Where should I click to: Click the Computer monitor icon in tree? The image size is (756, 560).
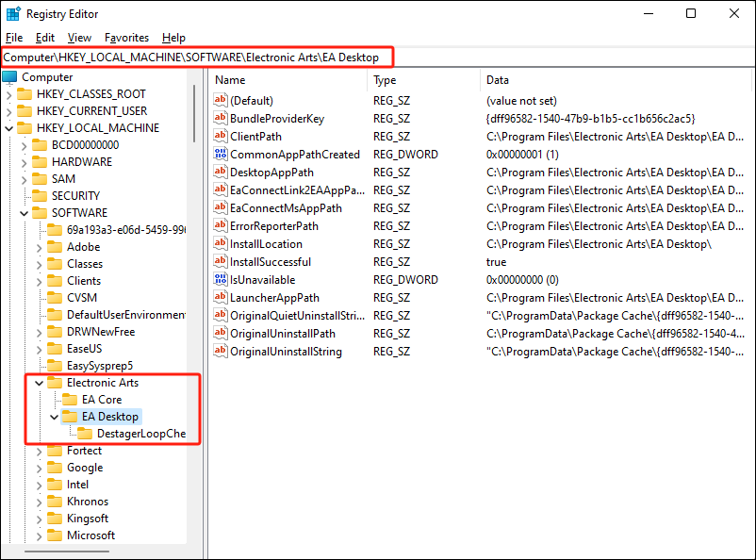[x=9, y=77]
